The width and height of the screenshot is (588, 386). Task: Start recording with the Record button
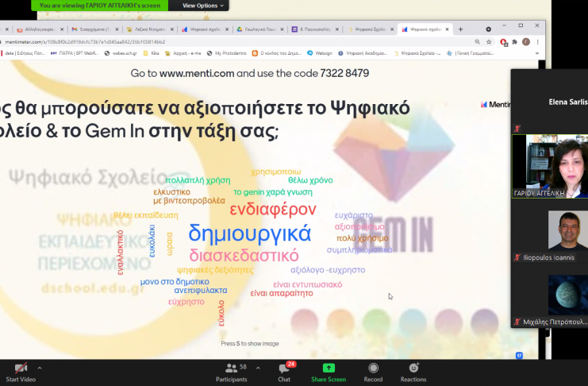click(x=373, y=372)
